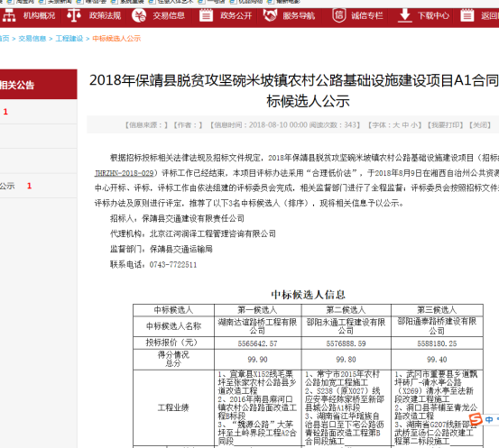Click the 下载中心 download arrow icon
The width and height of the screenshot is (499, 448).
pyautogui.click(x=405, y=15)
